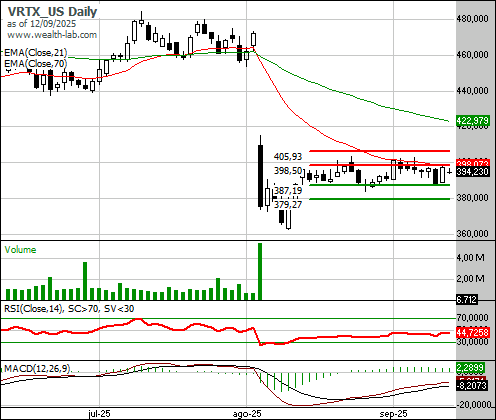Click the 44,7258 RSI value tag

pyautogui.click(x=473, y=332)
